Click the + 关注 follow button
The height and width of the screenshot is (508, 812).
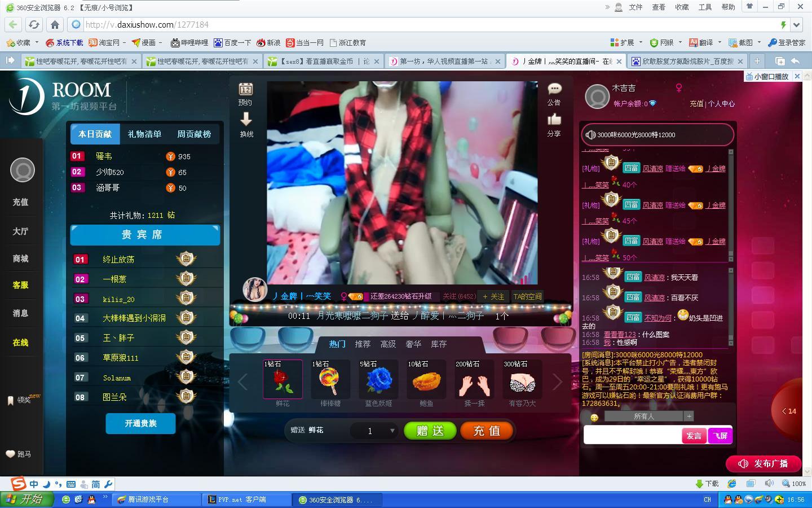[x=493, y=296]
